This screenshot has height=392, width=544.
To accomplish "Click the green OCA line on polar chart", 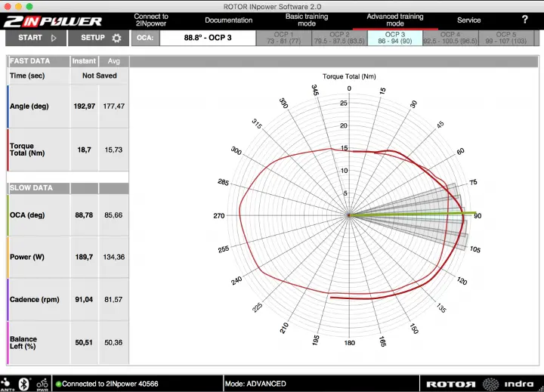I will [x=413, y=214].
